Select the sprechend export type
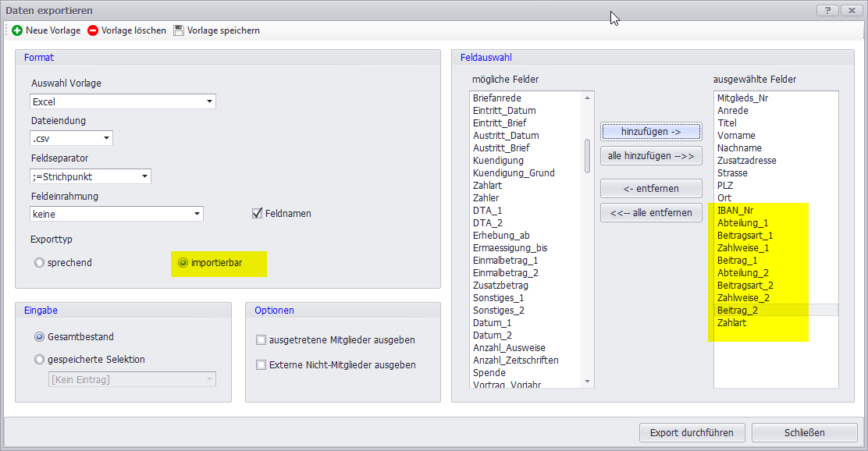The width and height of the screenshot is (868, 451). tap(39, 263)
